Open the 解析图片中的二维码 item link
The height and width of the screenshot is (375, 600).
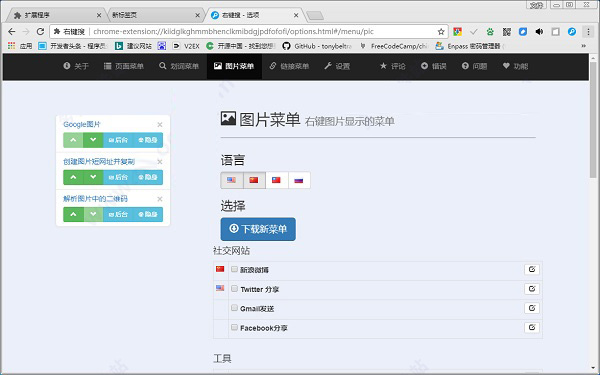tap(95, 199)
